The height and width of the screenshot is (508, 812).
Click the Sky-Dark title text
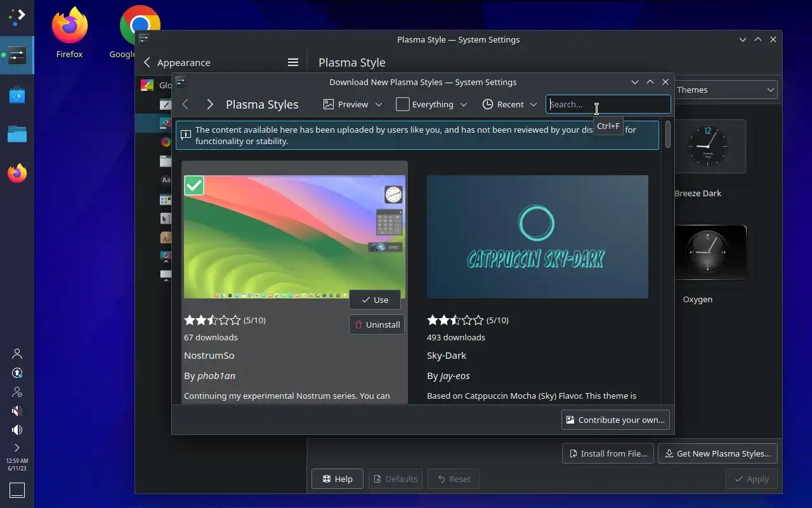point(447,355)
